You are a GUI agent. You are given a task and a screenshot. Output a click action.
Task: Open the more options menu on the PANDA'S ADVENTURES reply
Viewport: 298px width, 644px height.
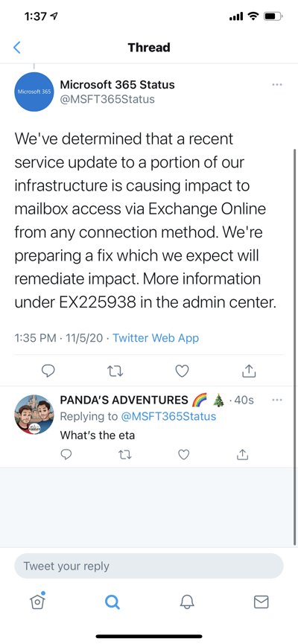pyautogui.click(x=277, y=400)
